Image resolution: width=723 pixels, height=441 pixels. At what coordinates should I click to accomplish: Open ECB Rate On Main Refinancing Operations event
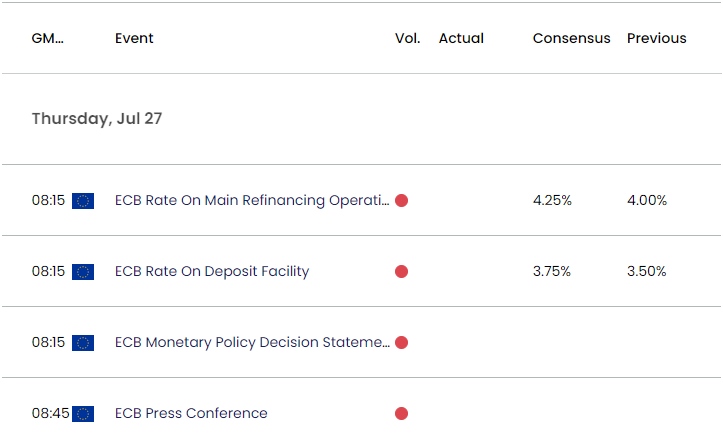click(x=252, y=201)
